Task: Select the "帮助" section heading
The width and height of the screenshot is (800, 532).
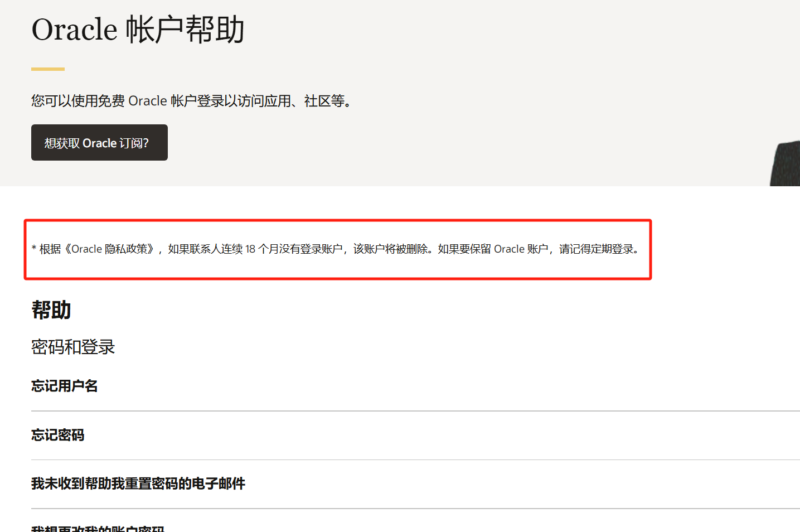Action: coord(50,311)
